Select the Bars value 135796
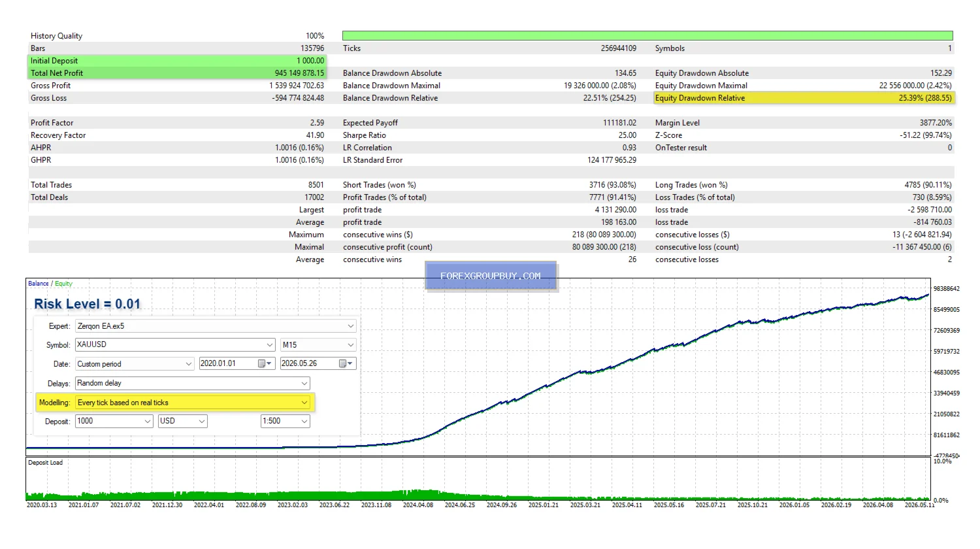 coord(312,48)
